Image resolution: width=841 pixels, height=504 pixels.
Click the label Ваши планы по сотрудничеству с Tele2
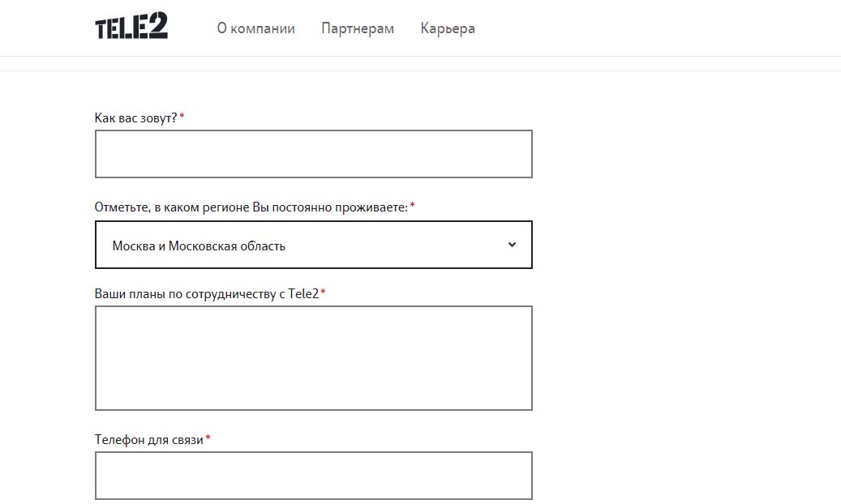tap(207, 294)
